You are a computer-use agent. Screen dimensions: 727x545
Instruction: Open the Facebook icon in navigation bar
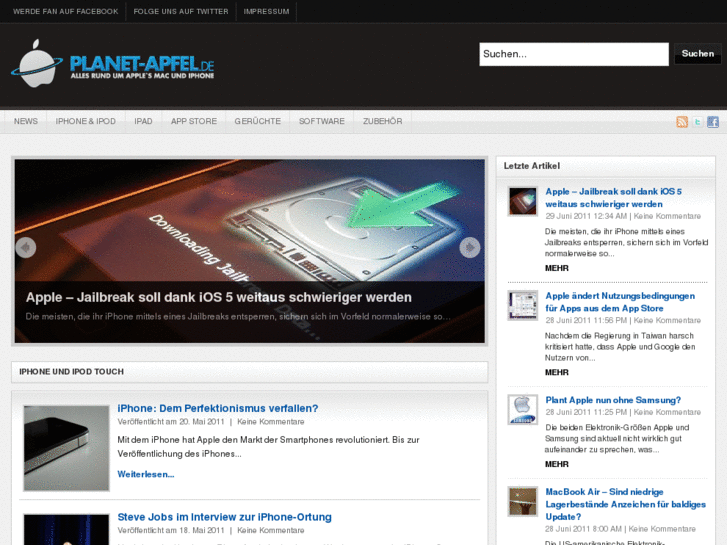713,122
